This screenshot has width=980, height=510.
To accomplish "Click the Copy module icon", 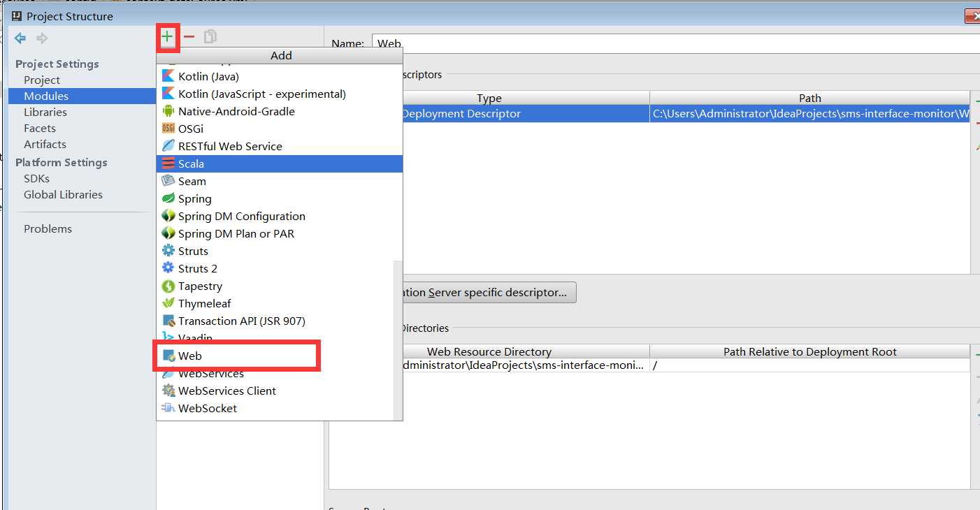I will click(x=210, y=37).
